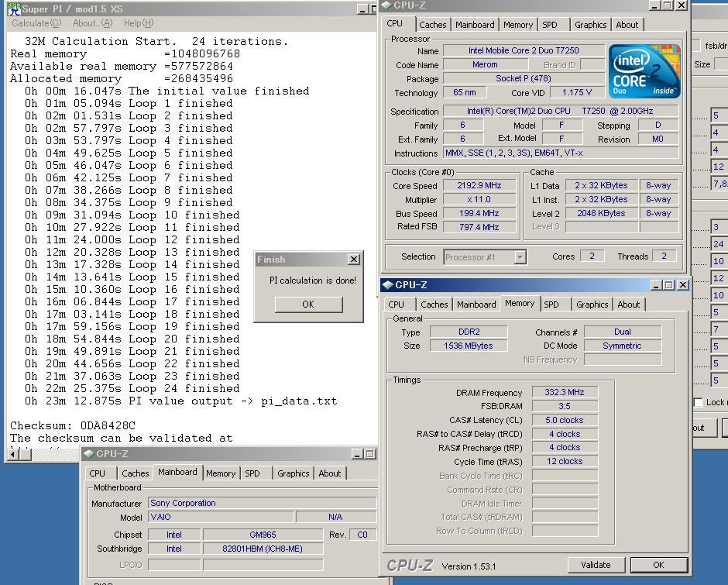Select Mainboard tab in Memory CPU-Z window
Screen dimensions: 728x585
476,305
